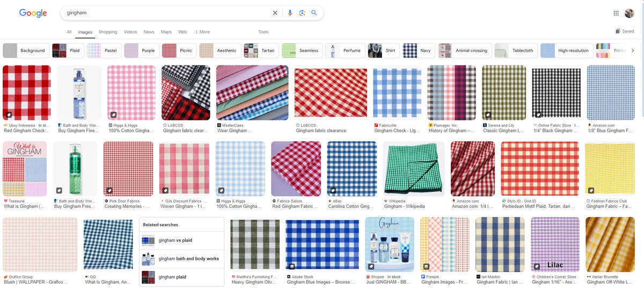Switch to the Web tab
This screenshot has height=288, width=644.
pyautogui.click(x=182, y=32)
